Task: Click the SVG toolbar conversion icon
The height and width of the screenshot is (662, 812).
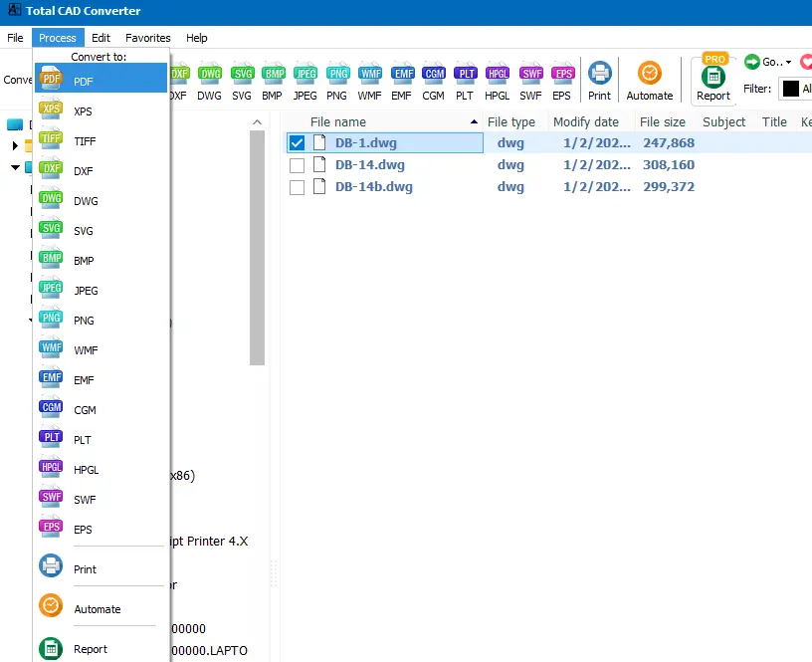Action: click(x=242, y=81)
